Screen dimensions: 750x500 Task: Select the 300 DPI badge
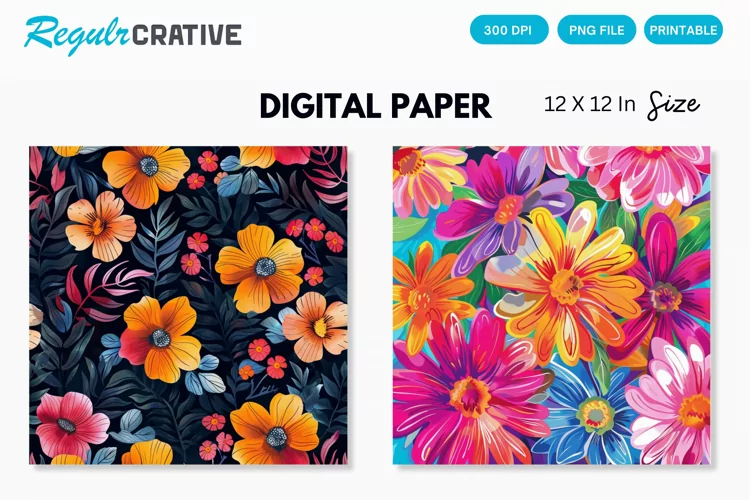pos(509,30)
